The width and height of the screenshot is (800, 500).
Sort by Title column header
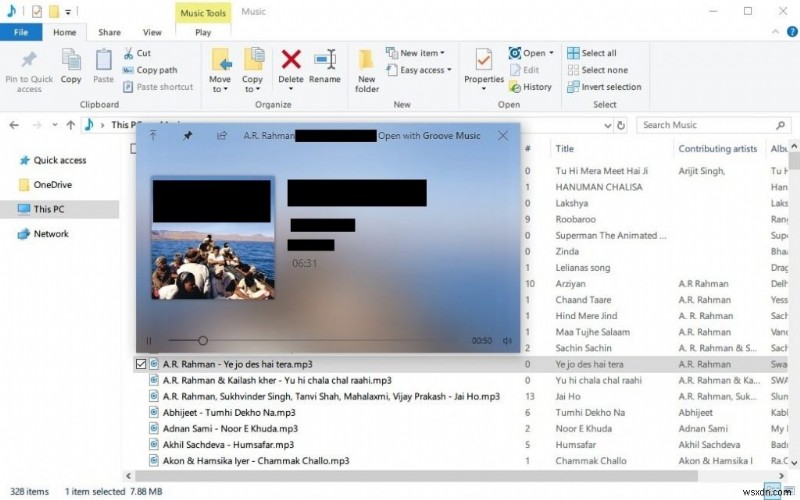(x=564, y=148)
